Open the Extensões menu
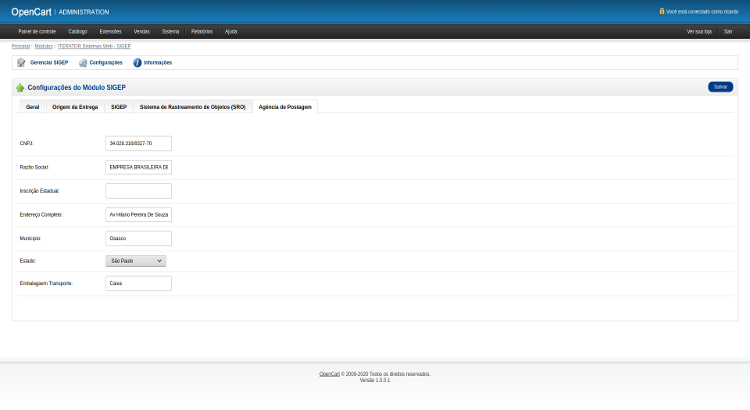 coord(110,32)
